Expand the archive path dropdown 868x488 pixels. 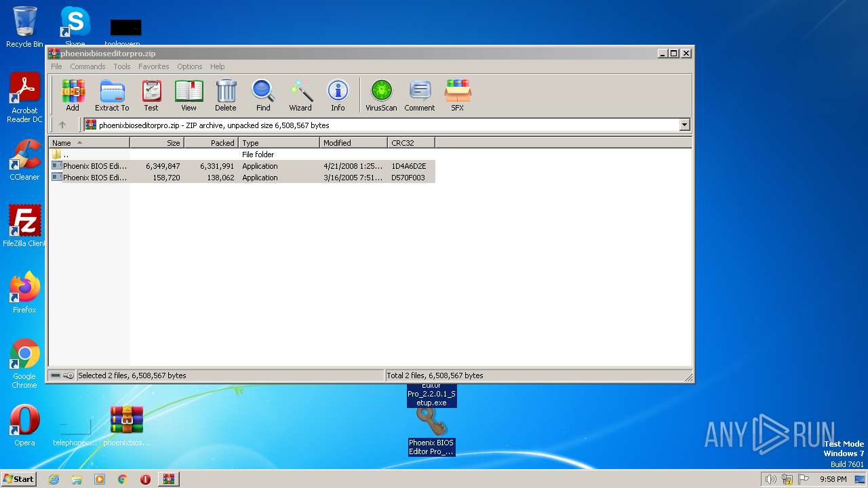pos(684,125)
